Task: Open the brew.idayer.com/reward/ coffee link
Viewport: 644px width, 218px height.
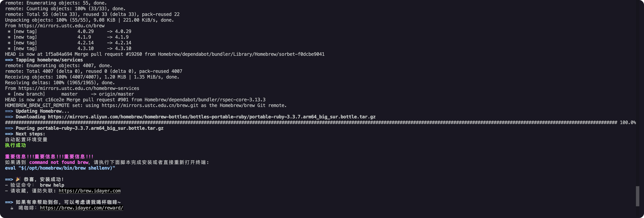Action: (x=82, y=208)
